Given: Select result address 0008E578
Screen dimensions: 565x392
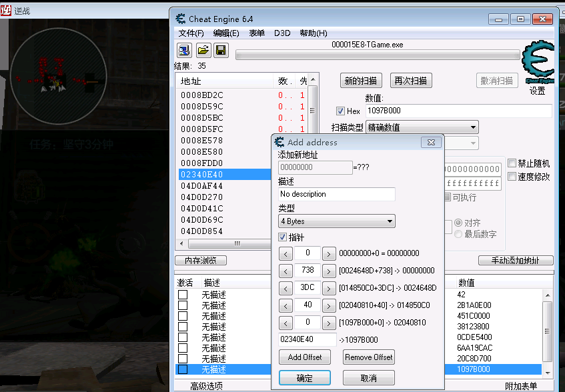Looking at the screenshot, I should point(201,141).
